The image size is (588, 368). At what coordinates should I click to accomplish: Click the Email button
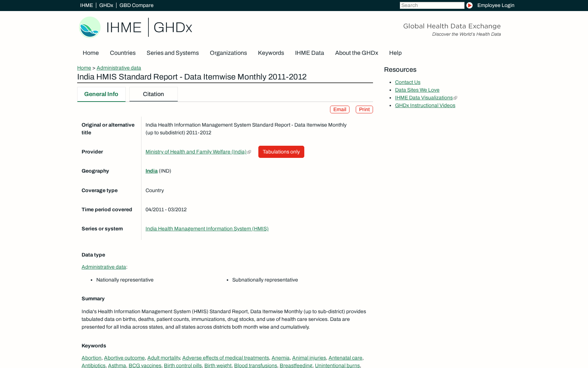coord(340,109)
